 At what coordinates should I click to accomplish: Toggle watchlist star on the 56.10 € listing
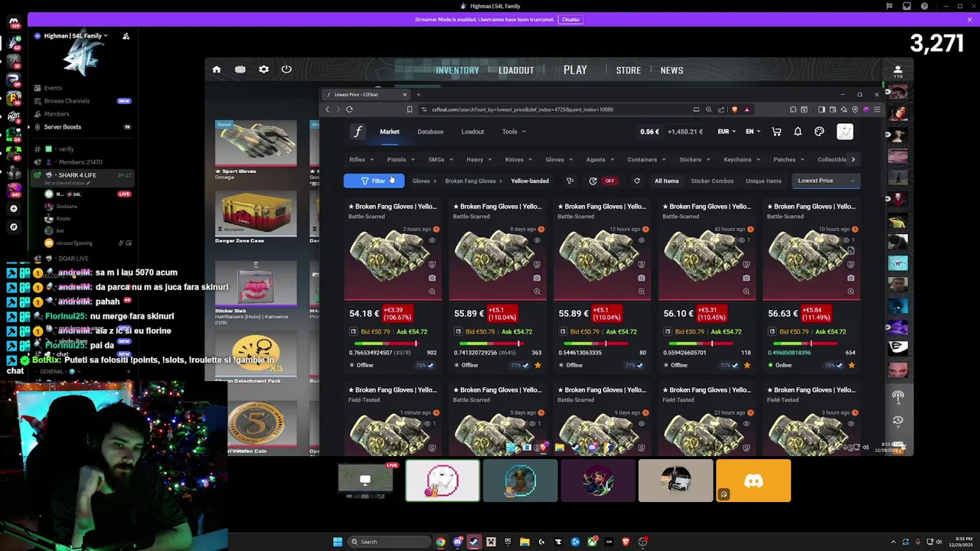747,365
